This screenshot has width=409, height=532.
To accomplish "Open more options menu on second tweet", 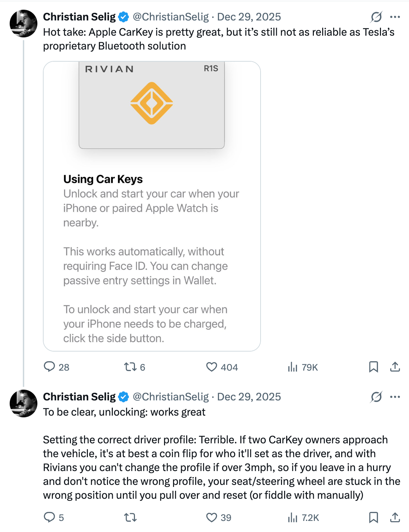I will (395, 397).
